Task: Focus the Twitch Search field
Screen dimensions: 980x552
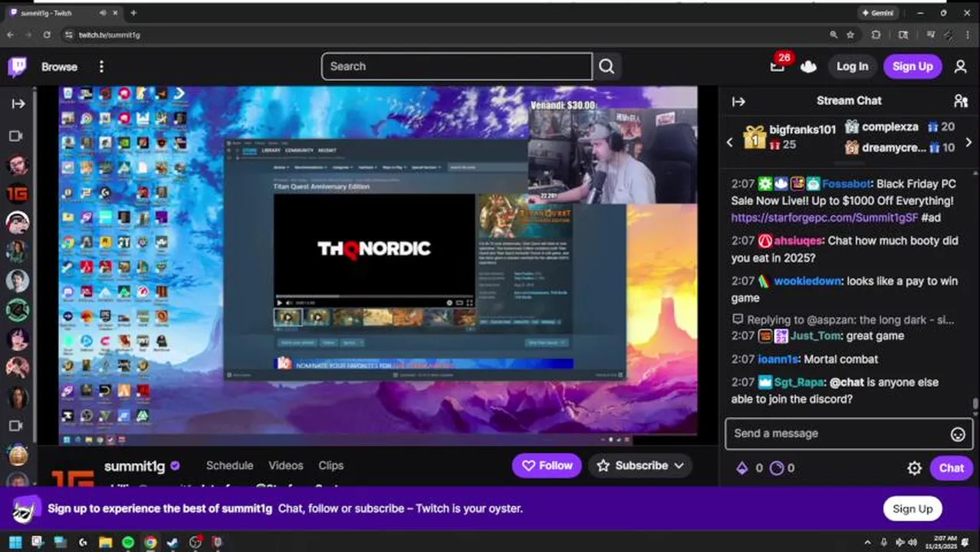Action: pos(457,67)
